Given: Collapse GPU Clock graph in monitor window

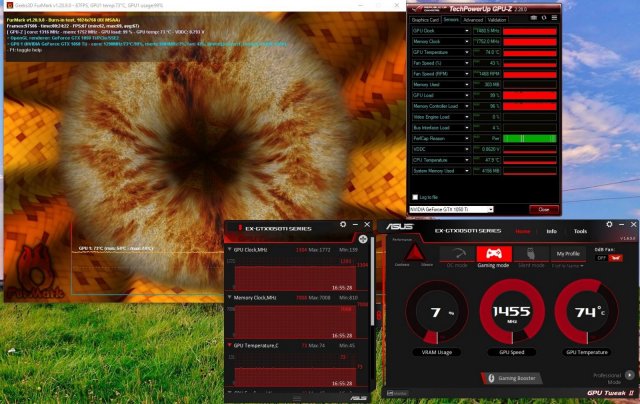Looking at the screenshot, I should [229, 249].
